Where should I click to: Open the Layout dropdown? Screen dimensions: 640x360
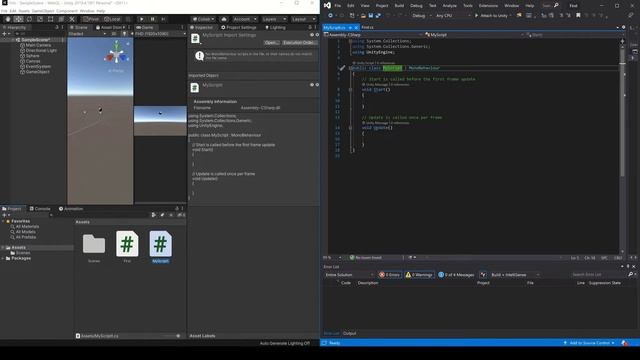pos(303,19)
